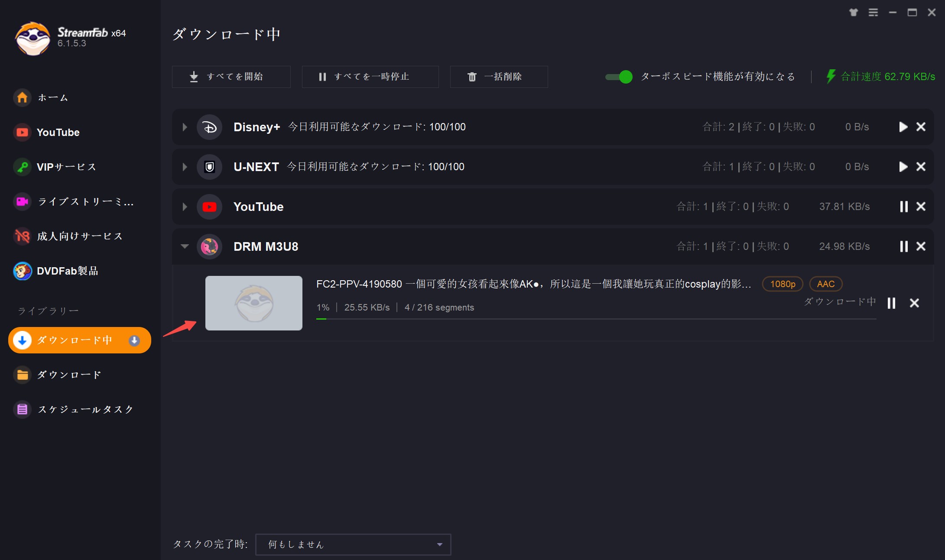The width and height of the screenshot is (945, 560).
Task: Expand the Disney+ download group
Action: point(185,127)
